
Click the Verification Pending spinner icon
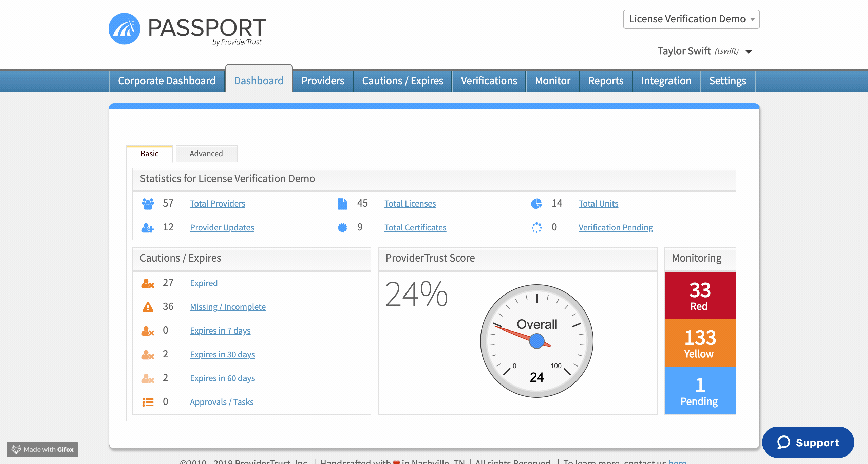(536, 227)
